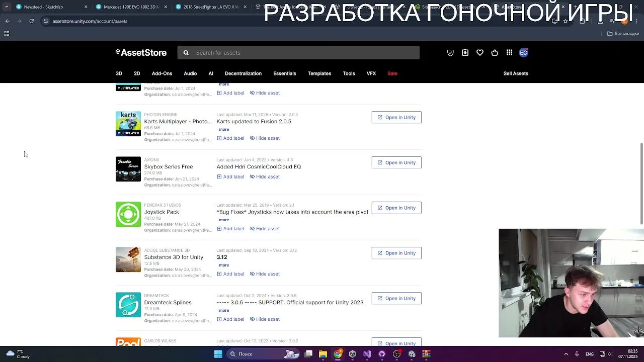Expand 'more' under Karts updated to Fusion
The height and width of the screenshot is (362, 644).
click(x=224, y=129)
